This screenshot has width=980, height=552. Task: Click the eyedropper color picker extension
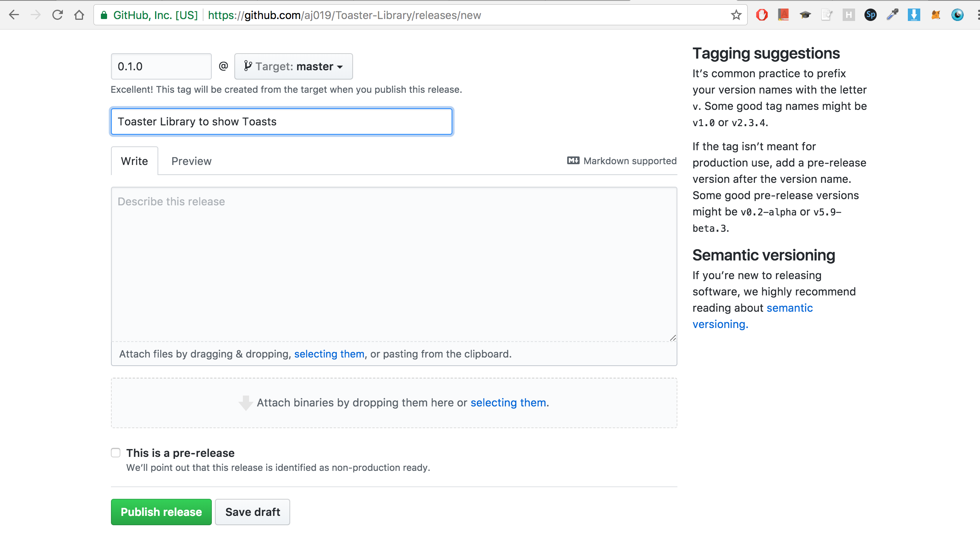coord(892,15)
